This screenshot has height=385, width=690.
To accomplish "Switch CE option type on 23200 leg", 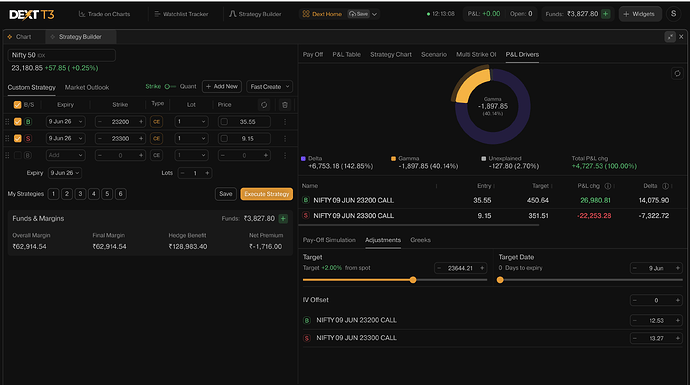I will 156,122.
